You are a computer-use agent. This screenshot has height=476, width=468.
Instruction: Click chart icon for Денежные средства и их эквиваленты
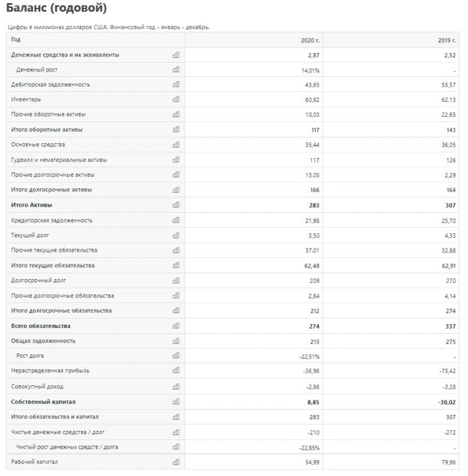[176, 55]
